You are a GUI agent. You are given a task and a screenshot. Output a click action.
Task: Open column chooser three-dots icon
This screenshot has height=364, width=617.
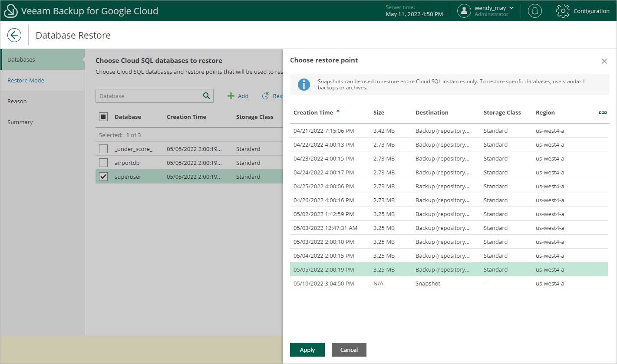(x=603, y=112)
